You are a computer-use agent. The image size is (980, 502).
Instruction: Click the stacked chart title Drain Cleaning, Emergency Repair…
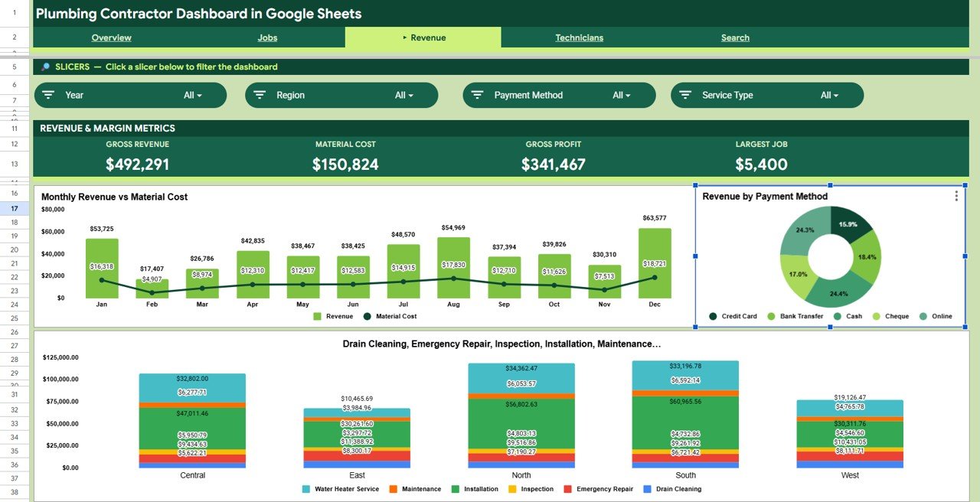[x=501, y=344]
